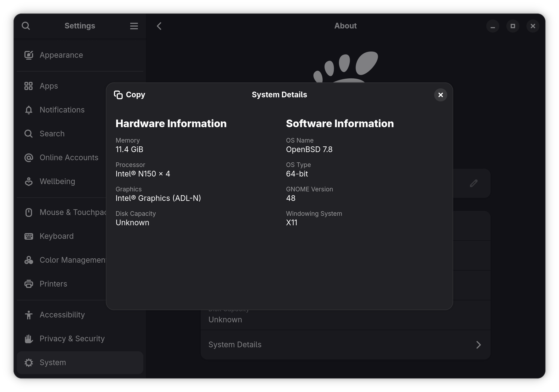Screen dimensions: 559x392
Task: Expand the System Details row chevron
Action: (478, 345)
